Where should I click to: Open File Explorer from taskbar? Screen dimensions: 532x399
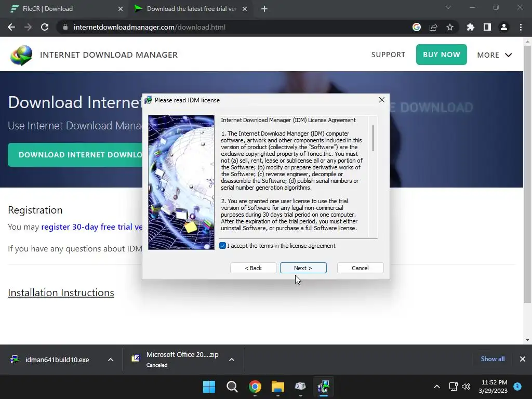pyautogui.click(x=277, y=387)
